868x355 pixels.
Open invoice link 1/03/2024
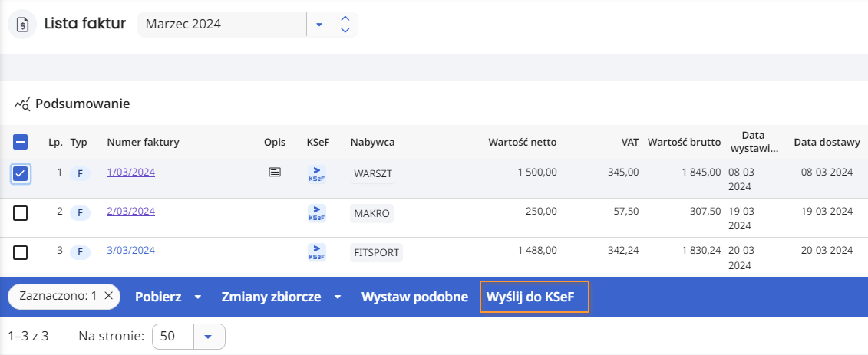[131, 172]
